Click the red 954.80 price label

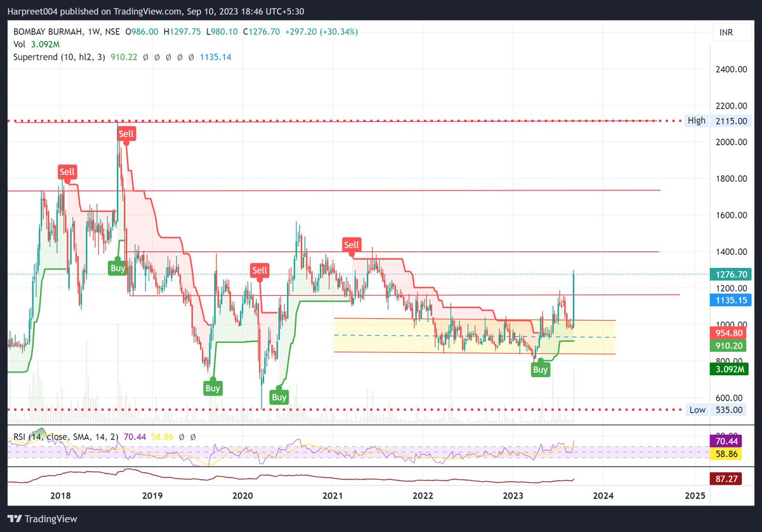click(x=730, y=333)
